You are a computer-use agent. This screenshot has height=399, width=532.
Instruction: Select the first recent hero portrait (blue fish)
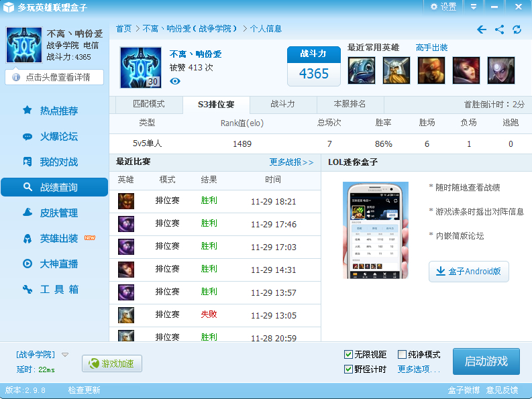pyautogui.click(x=362, y=70)
